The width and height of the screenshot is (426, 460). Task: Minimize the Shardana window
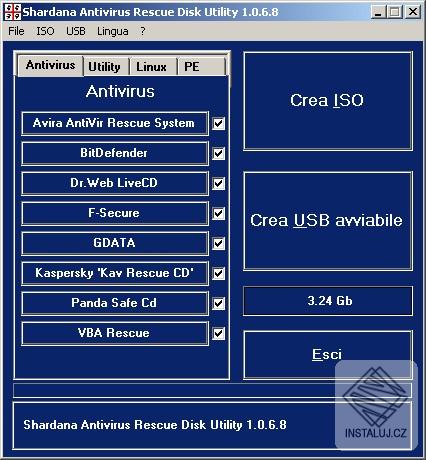[378, 12]
